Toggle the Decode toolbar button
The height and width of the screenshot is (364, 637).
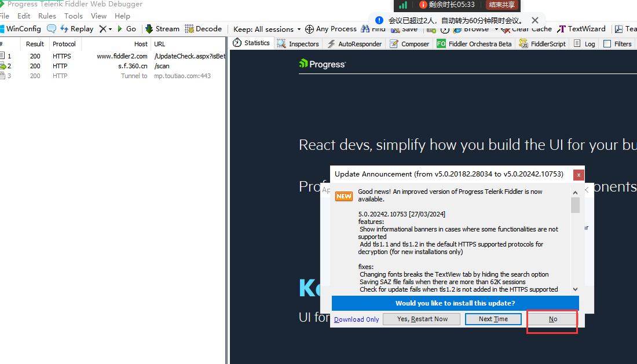203,29
